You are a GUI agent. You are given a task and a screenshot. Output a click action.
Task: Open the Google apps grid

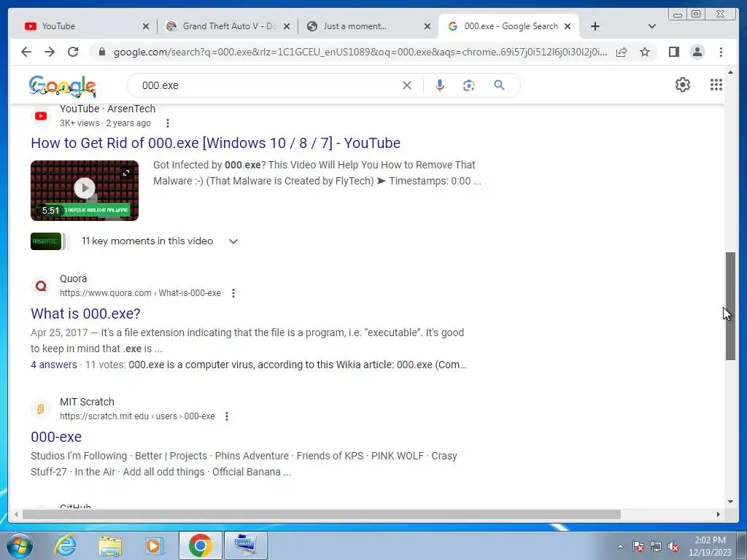[x=716, y=85]
